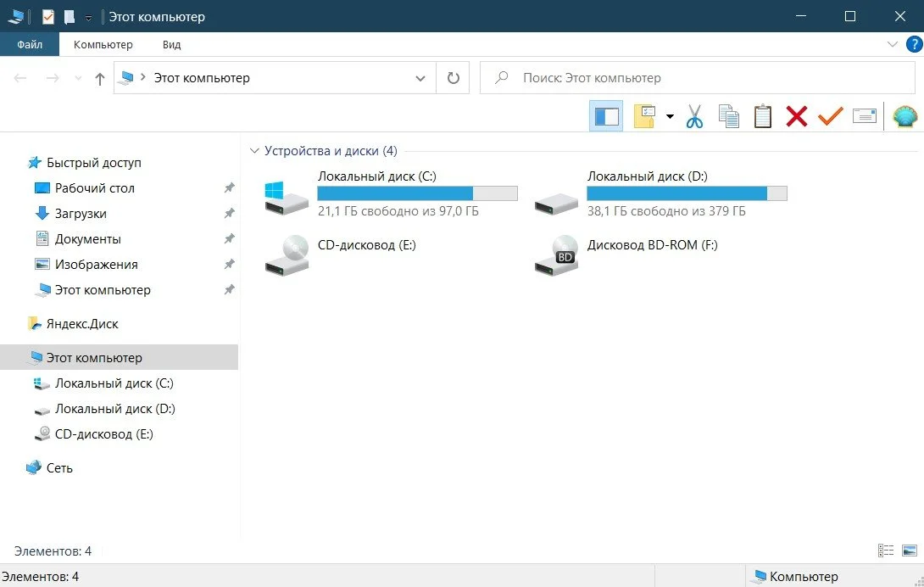The height and width of the screenshot is (587, 924).
Task: Click the Локальный диск (D:) usage bar
Action: [687, 193]
